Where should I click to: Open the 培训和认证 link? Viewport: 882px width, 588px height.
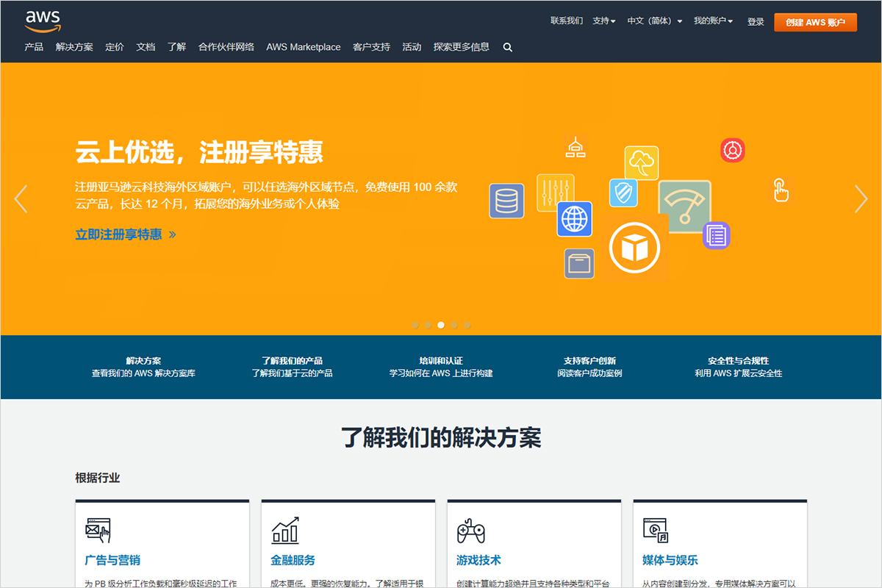pyautogui.click(x=441, y=367)
